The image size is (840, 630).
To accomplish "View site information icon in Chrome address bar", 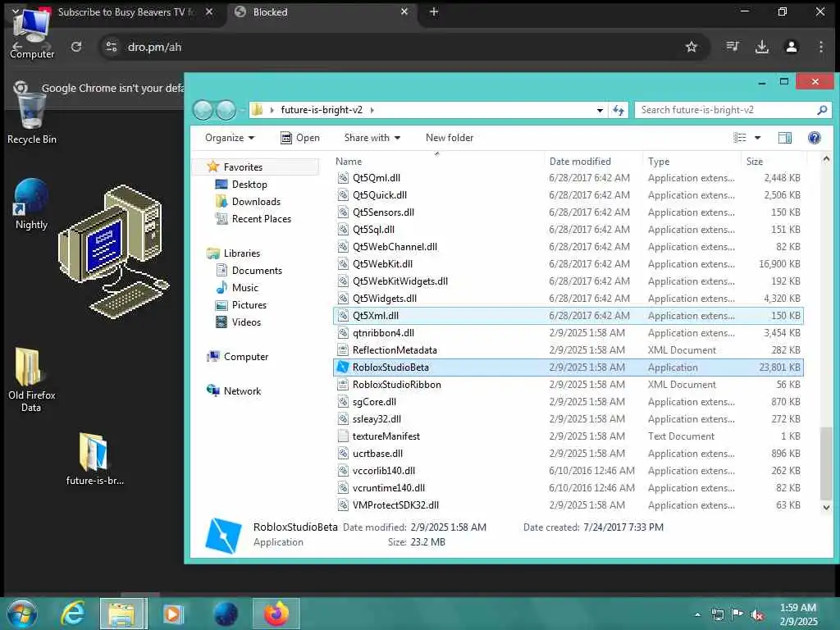I will (x=112, y=47).
